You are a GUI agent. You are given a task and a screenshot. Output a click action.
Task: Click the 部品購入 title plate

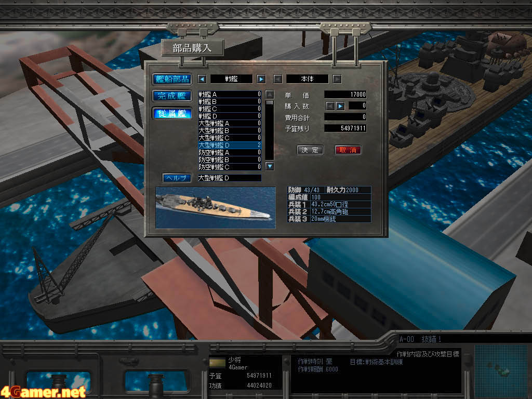coord(192,48)
